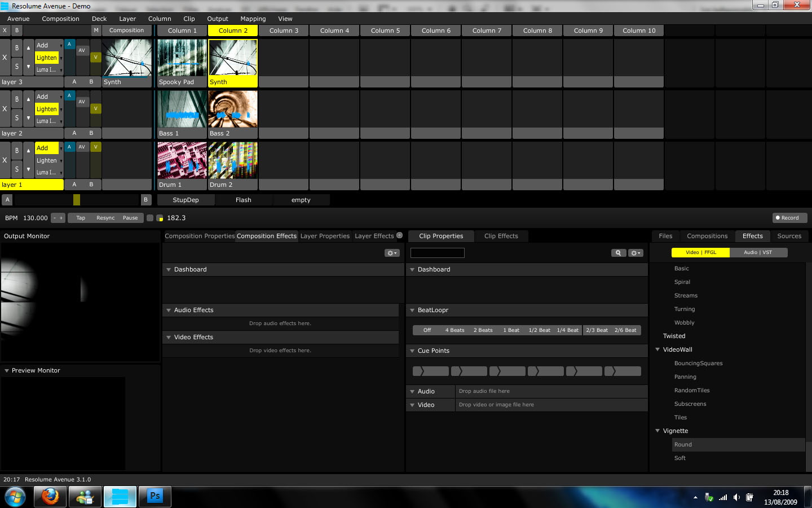Trigger Column 3 header

coord(284,30)
